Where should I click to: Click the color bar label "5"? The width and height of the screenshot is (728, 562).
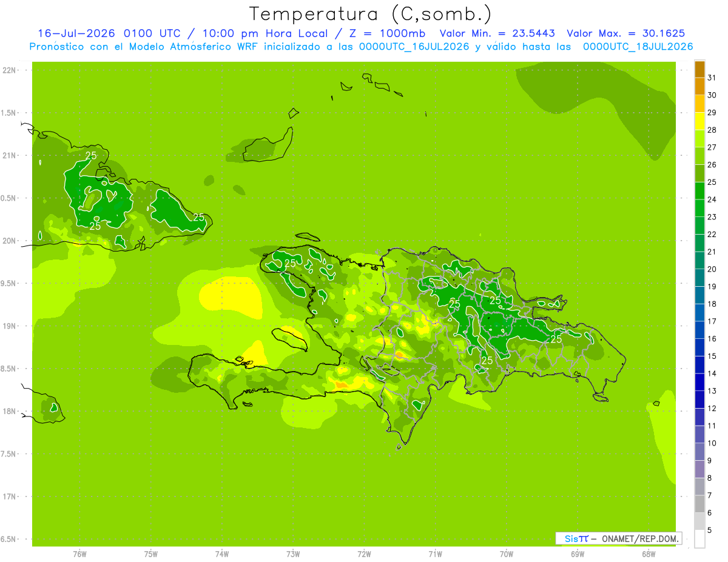point(709,530)
